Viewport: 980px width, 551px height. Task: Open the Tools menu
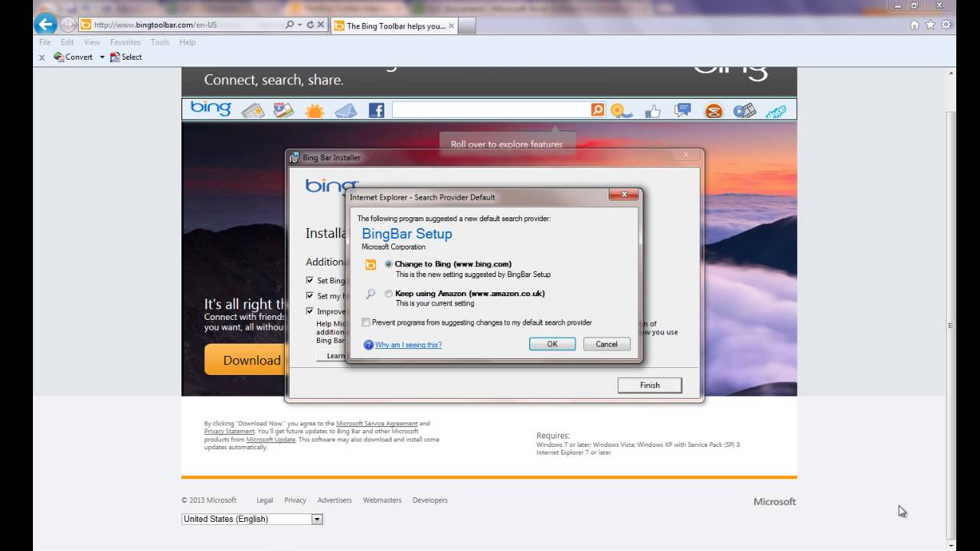(x=160, y=42)
